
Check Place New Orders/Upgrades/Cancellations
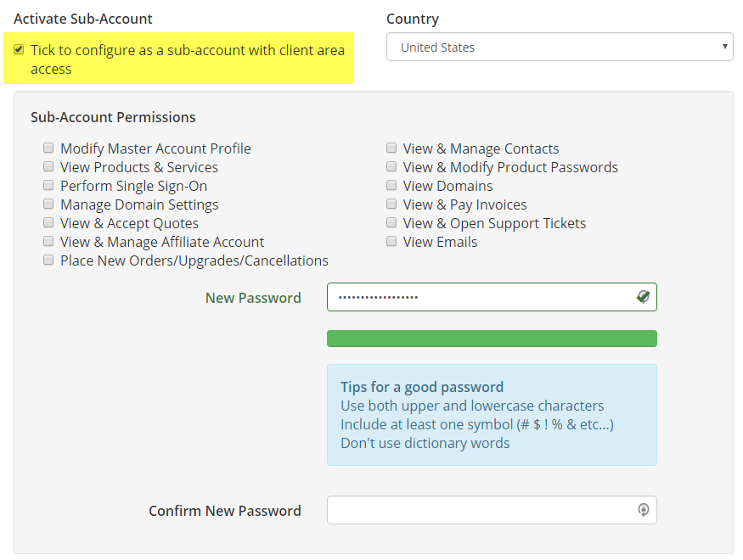point(48,260)
